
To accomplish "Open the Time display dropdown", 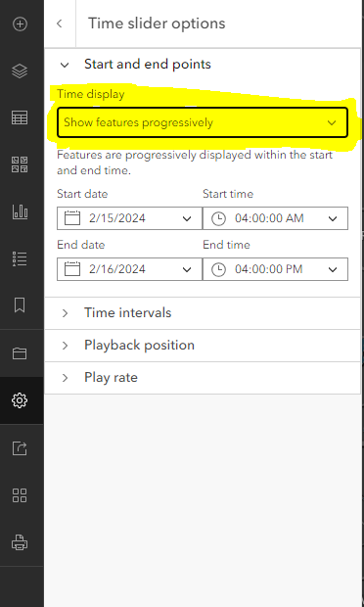I will click(203, 122).
